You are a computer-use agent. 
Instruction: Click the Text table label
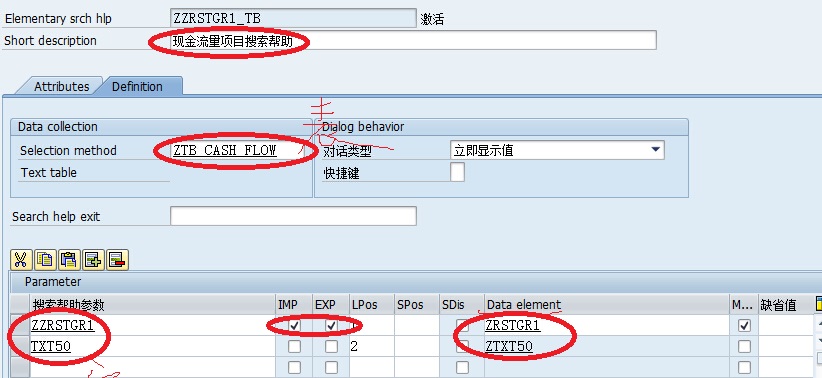[x=49, y=172]
